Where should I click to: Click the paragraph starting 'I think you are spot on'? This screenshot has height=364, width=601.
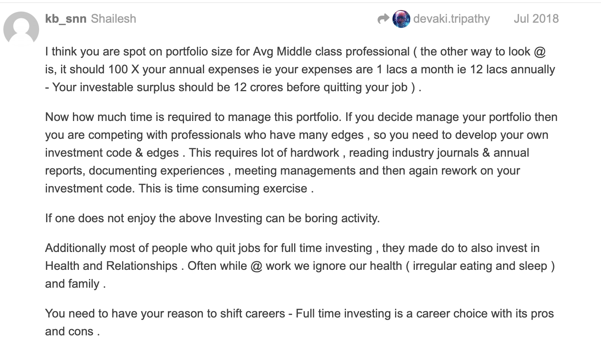[x=300, y=69]
